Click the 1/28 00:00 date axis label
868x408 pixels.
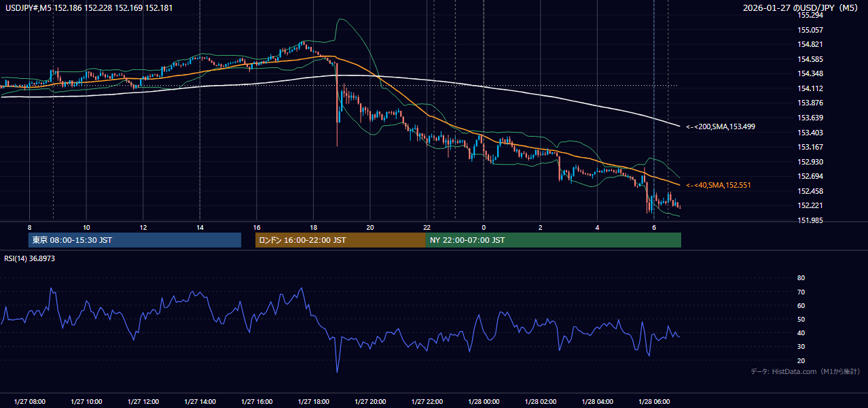[484, 401]
